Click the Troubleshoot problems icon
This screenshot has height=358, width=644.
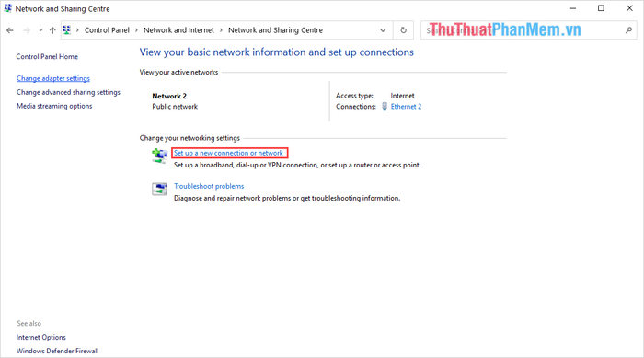pyautogui.click(x=159, y=189)
